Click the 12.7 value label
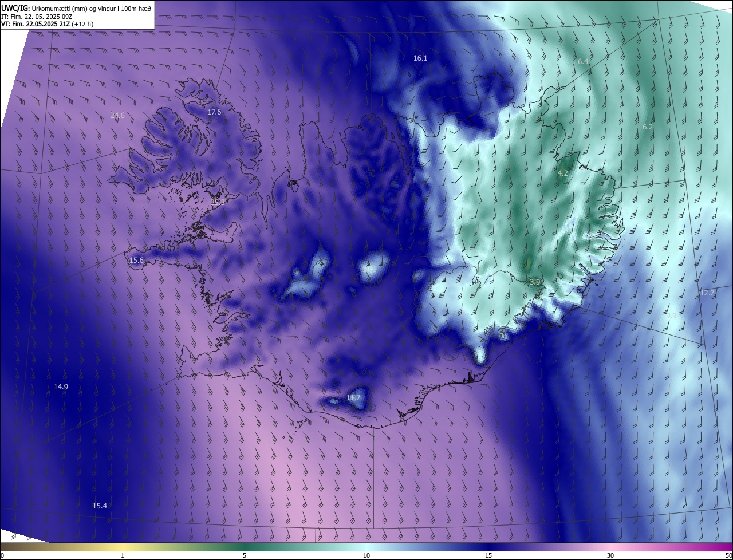The width and height of the screenshot is (733, 560). click(x=707, y=293)
